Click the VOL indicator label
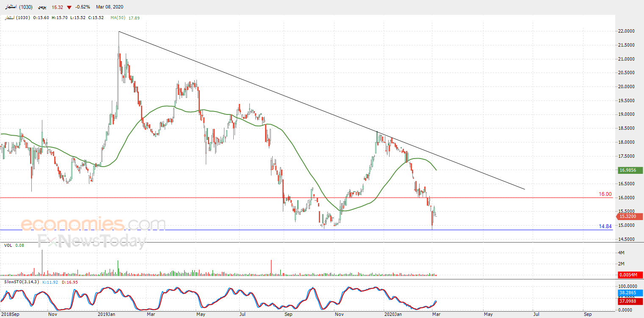 (8, 245)
